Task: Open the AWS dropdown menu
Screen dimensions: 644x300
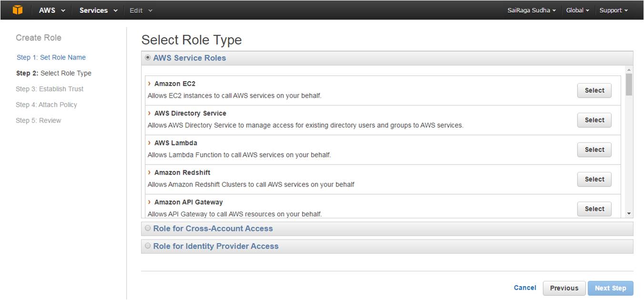Action: 52,10
